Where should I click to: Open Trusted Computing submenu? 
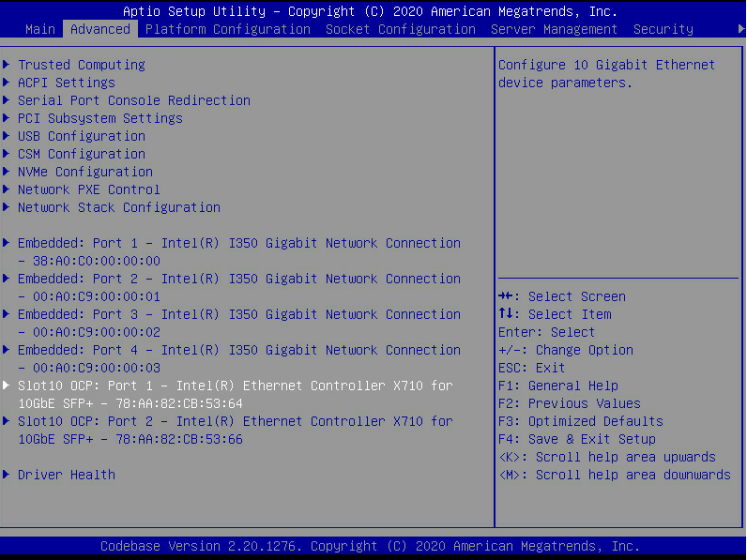[82, 65]
